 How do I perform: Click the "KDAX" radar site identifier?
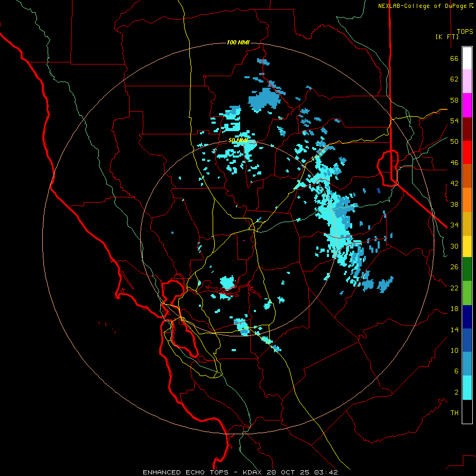point(253,472)
